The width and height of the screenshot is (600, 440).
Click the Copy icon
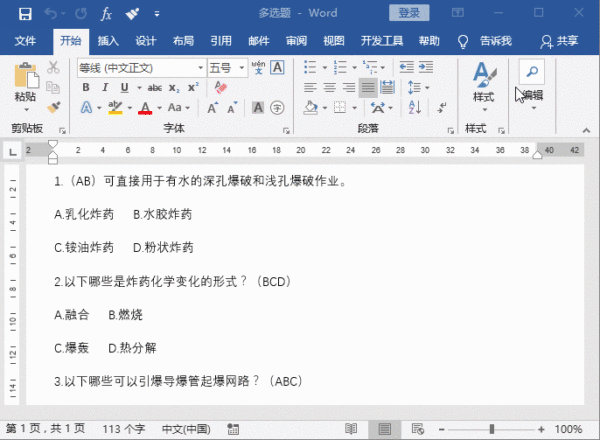click(53, 88)
